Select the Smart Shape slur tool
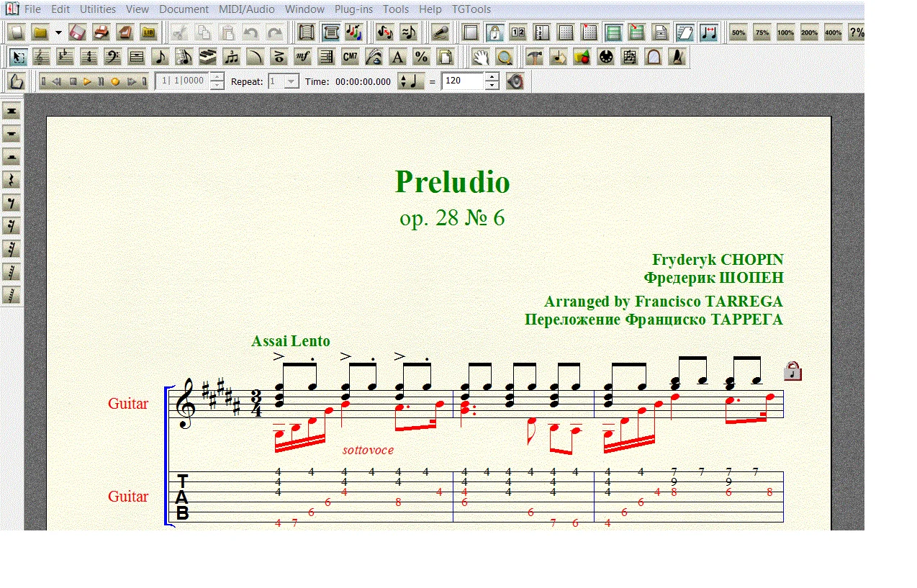The image size is (917, 588). pyautogui.click(x=256, y=57)
